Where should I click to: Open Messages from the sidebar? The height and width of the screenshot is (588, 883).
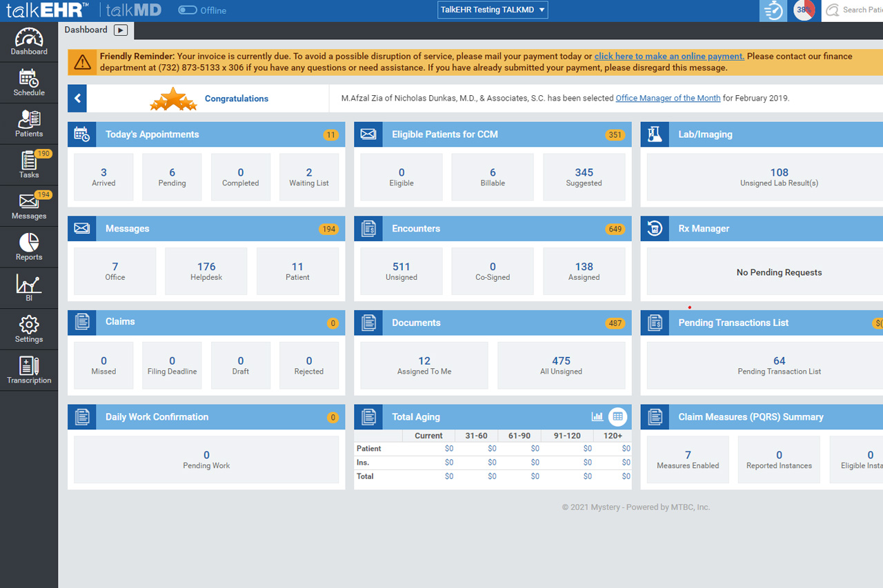[29, 206]
